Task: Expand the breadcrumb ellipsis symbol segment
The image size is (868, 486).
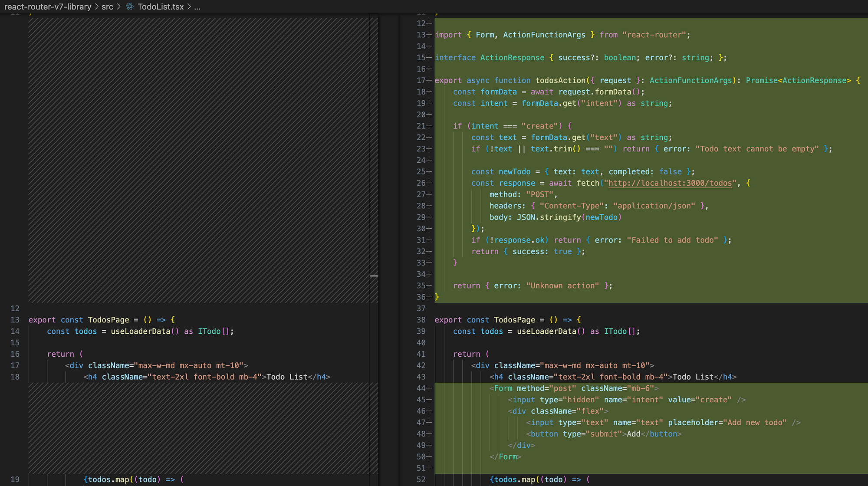Action: pos(197,7)
